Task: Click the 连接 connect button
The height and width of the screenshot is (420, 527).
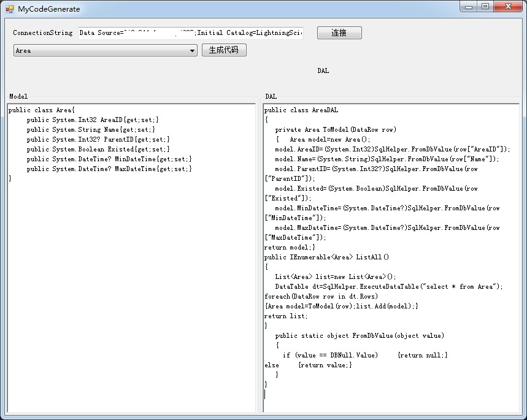Action: pos(339,33)
